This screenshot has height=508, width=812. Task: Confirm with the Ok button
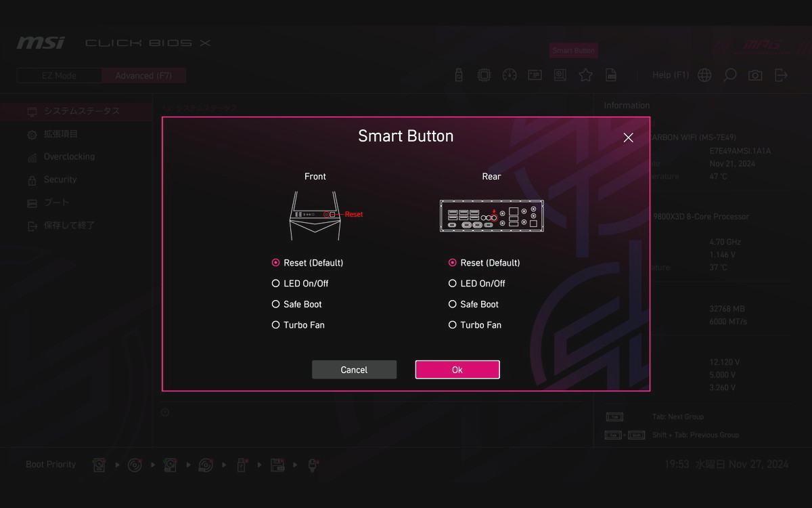(457, 370)
